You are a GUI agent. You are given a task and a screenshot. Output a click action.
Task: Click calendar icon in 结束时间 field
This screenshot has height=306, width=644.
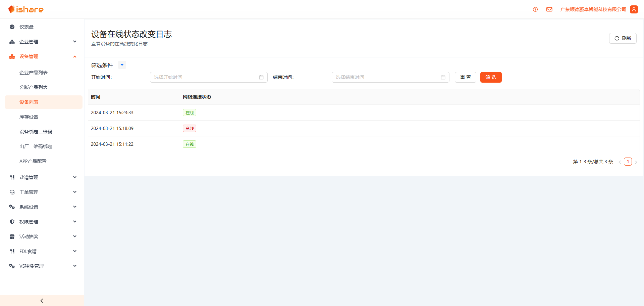[x=443, y=77]
